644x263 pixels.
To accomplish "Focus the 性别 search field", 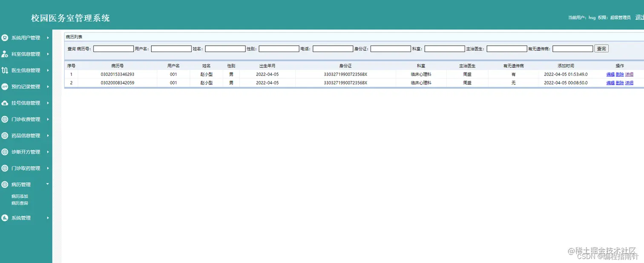I will 279,49.
